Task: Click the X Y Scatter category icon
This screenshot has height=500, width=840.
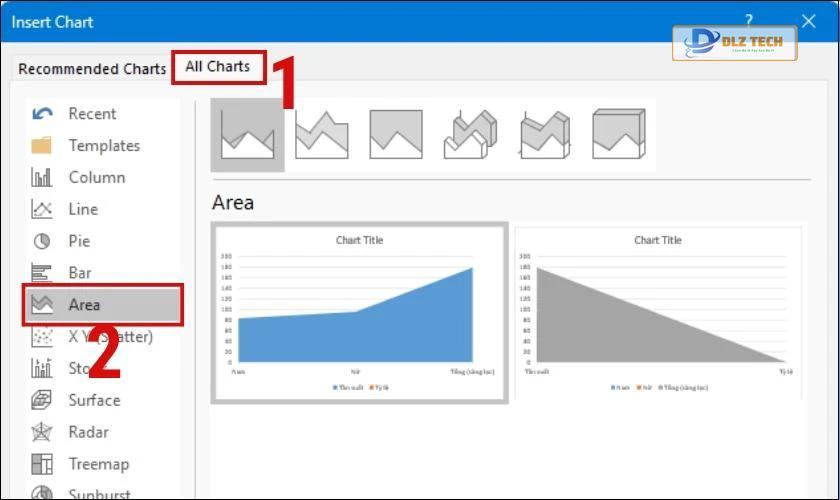Action: 42,337
